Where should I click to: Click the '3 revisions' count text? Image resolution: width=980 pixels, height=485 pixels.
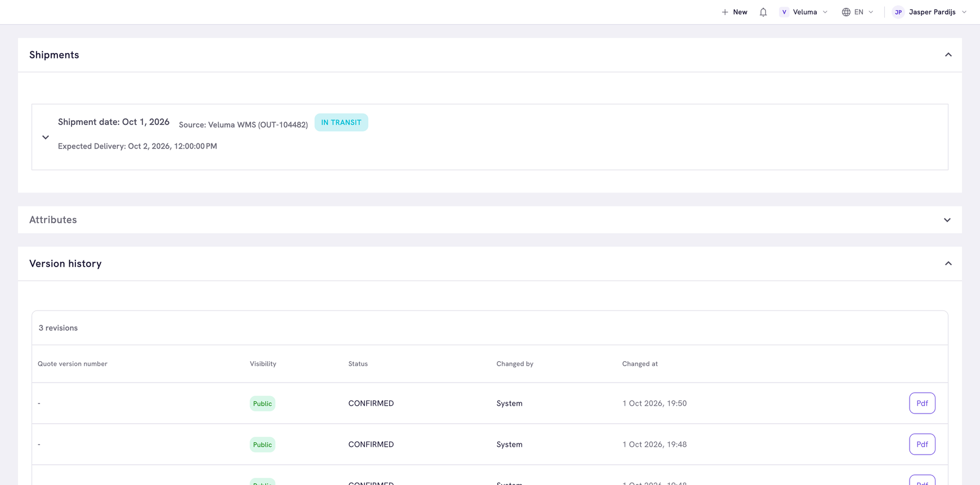[x=58, y=328]
